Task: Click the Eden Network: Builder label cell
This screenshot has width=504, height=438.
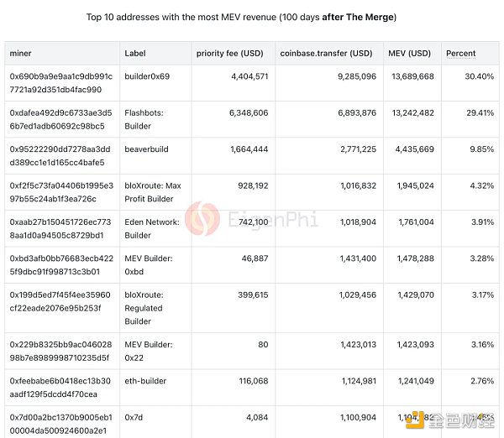Action: [152, 228]
